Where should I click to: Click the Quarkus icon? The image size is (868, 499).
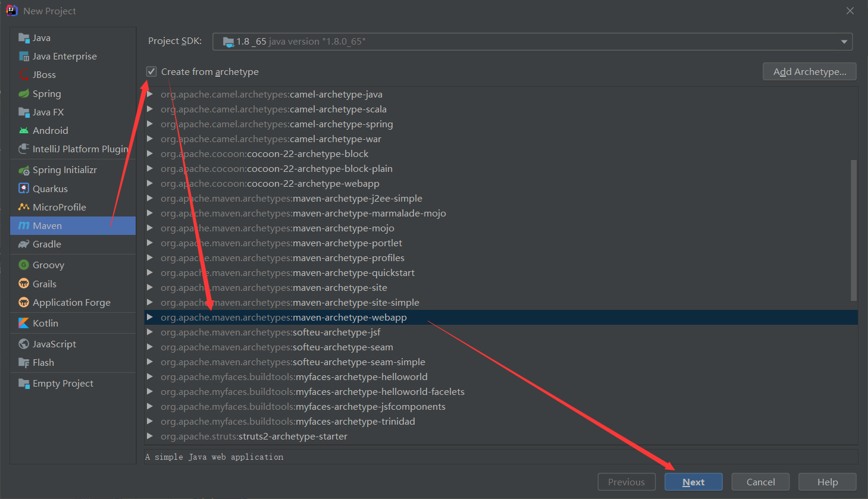(x=24, y=189)
